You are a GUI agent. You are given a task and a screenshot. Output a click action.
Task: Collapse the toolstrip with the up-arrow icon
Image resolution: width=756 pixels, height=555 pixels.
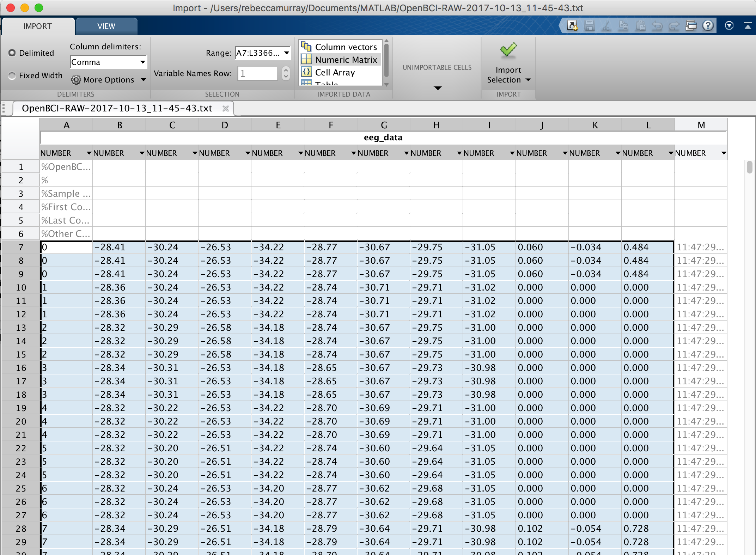pos(748,26)
